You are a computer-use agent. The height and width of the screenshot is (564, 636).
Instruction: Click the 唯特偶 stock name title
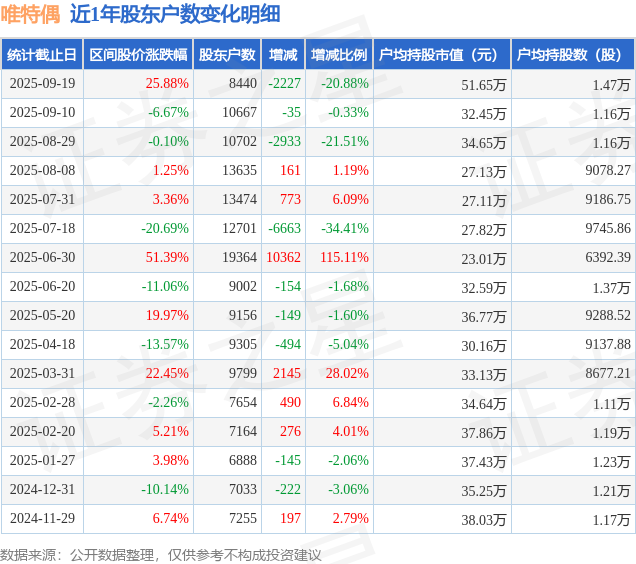30,15
